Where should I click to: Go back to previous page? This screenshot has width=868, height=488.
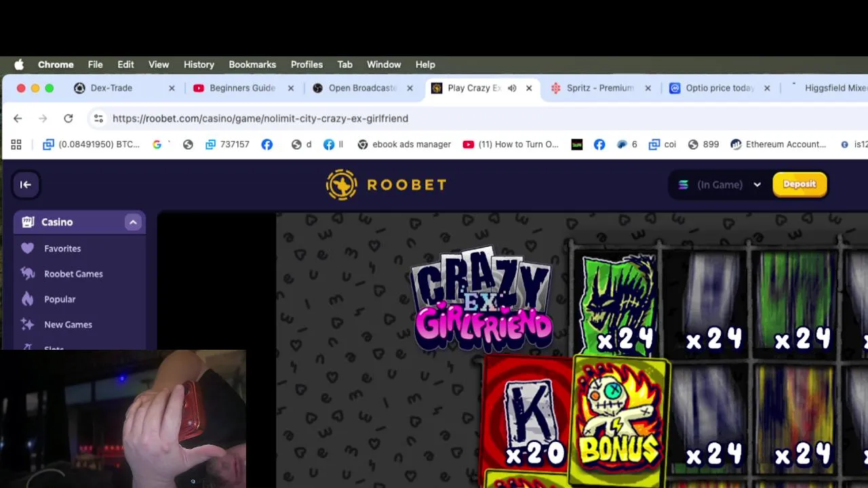[18, 119]
